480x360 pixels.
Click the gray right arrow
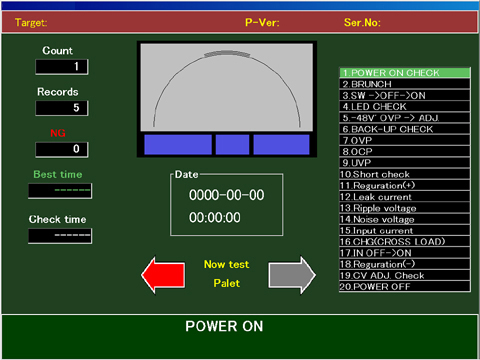click(292, 275)
